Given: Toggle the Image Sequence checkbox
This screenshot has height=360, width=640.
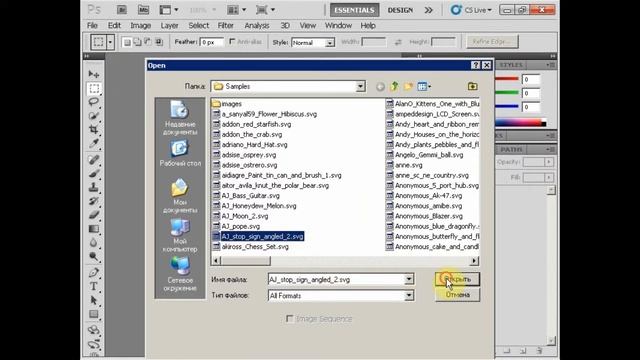Looking at the screenshot, I should (x=289, y=318).
